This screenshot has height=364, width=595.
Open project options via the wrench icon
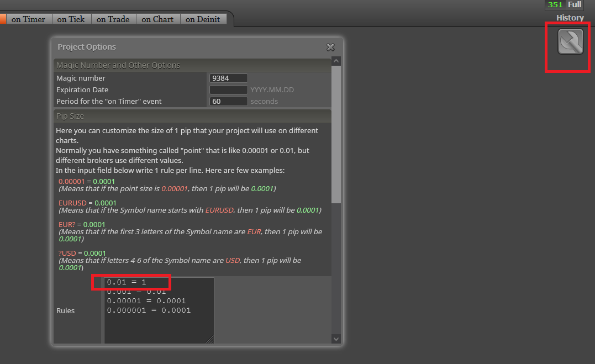[x=570, y=42]
